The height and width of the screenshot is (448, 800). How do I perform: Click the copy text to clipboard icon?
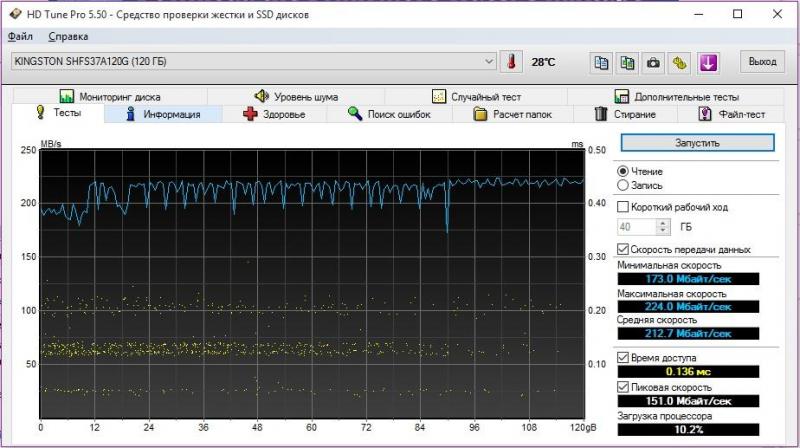coord(601,62)
